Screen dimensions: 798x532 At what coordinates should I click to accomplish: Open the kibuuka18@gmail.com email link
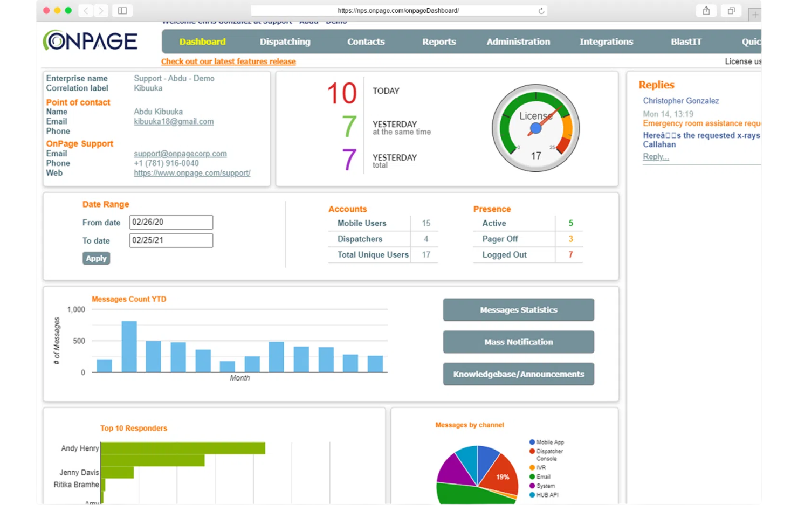point(174,121)
